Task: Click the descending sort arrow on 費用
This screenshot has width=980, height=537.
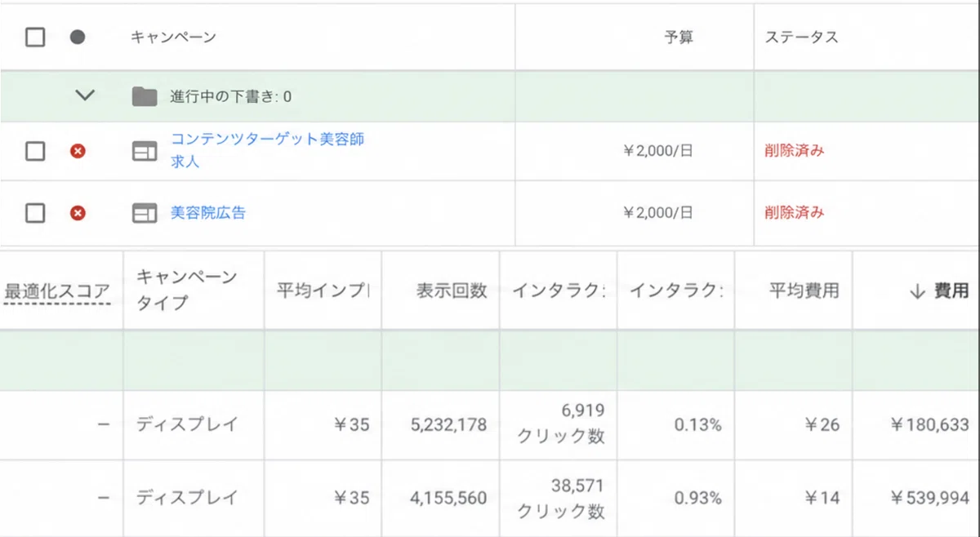Action: click(916, 291)
